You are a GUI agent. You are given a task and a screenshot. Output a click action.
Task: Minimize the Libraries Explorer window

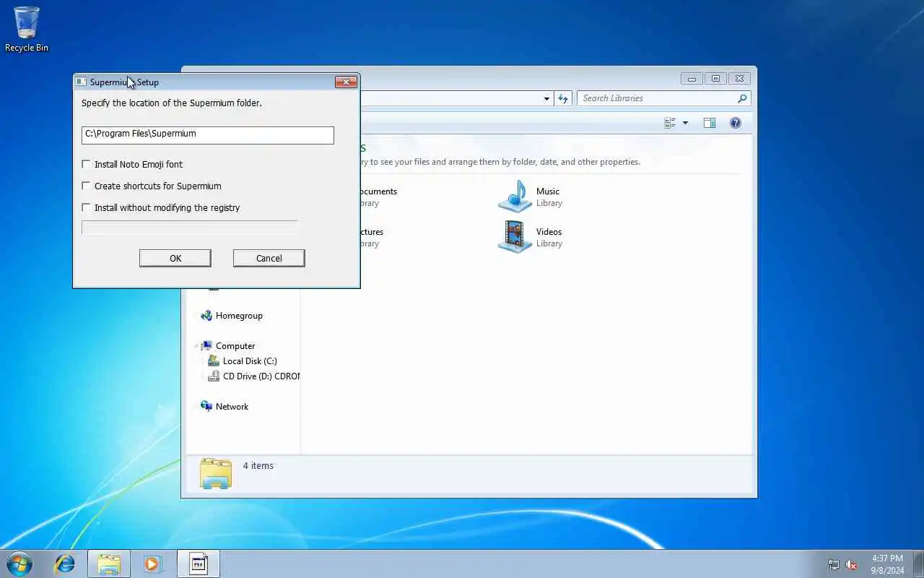[692, 79]
